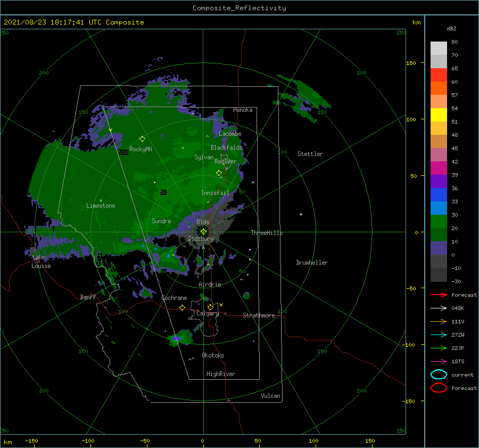Pick the magenta swatch below 42 dBZ

click(439, 168)
